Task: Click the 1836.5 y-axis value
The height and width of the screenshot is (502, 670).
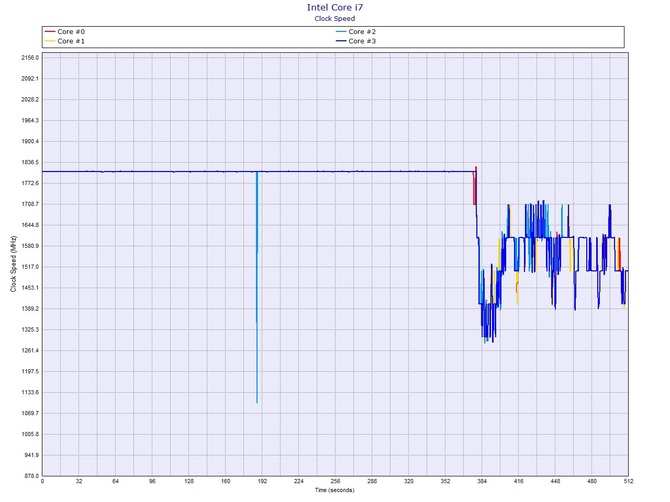Action: coord(30,162)
